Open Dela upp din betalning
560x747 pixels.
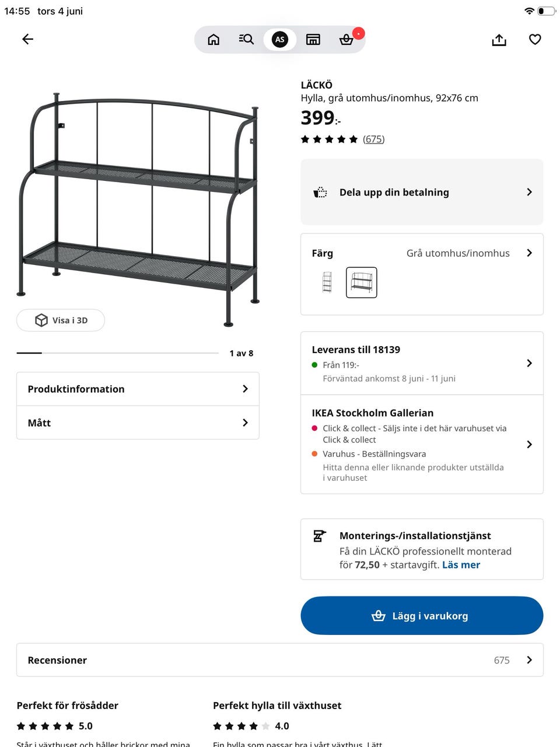(422, 192)
